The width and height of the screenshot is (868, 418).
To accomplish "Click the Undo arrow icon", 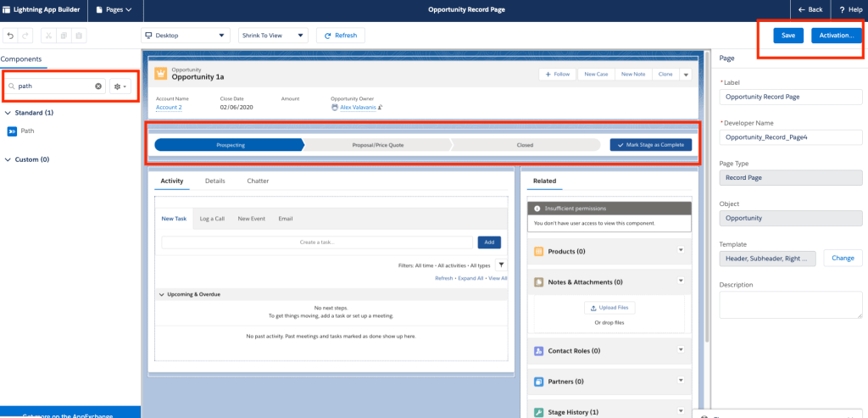I will click(10, 36).
